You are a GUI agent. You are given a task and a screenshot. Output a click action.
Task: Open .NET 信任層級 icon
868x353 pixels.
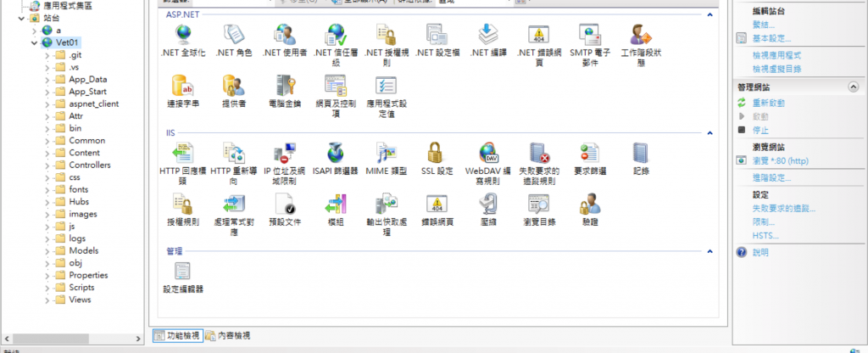coord(336,35)
